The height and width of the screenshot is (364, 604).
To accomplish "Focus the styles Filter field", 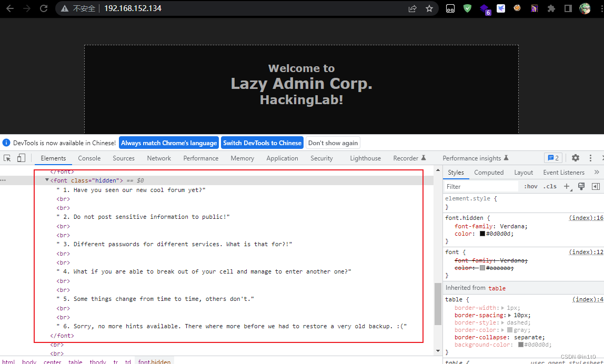I will tap(481, 186).
